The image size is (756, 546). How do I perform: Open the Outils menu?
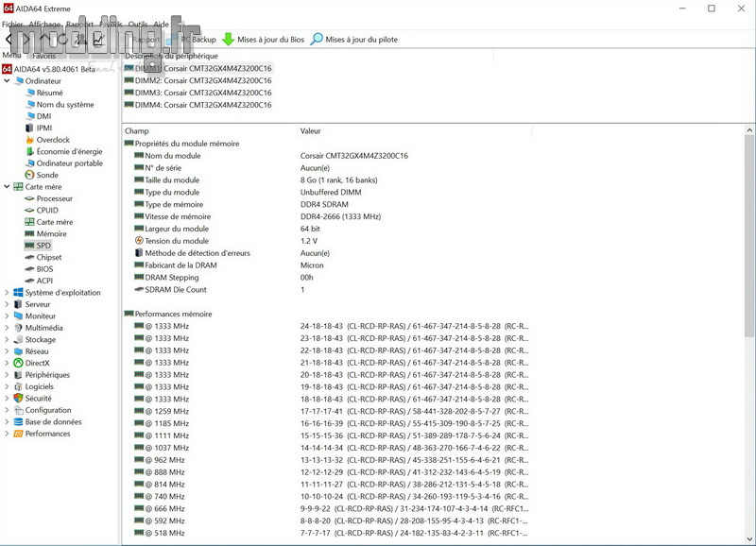[138, 25]
